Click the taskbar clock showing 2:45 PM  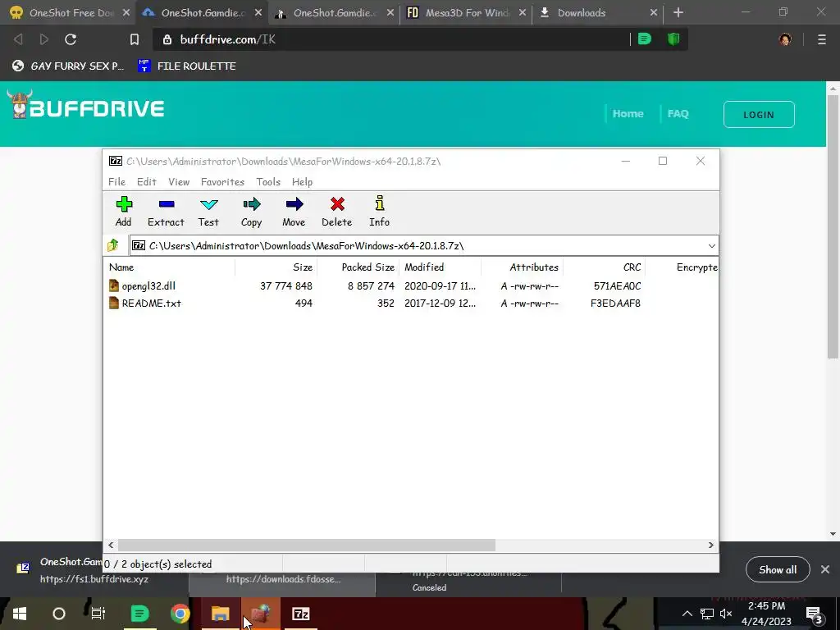767,614
